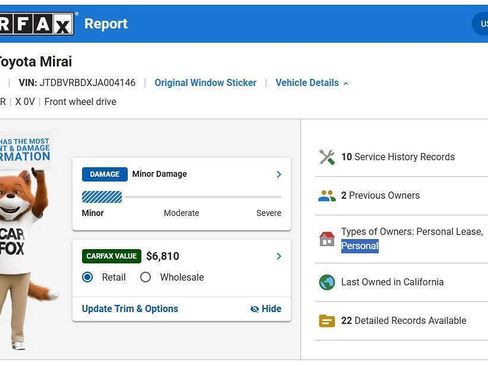Click the Car Fox mascot image
The height and width of the screenshot is (366, 488).
[25, 258]
